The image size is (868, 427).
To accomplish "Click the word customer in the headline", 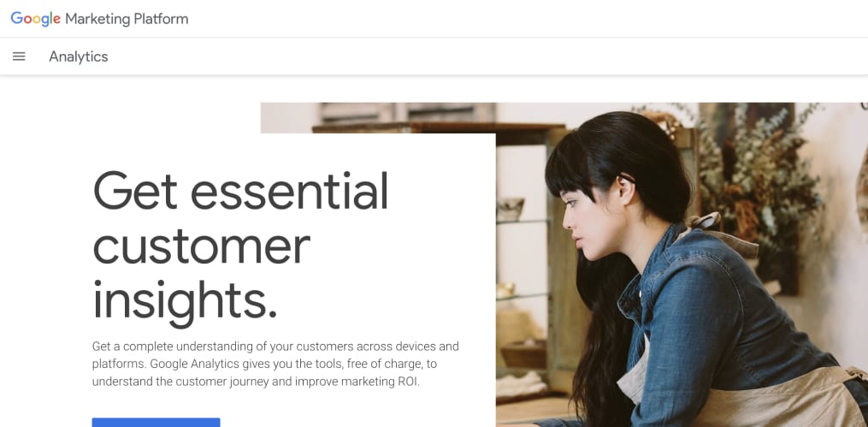I will 202,247.
